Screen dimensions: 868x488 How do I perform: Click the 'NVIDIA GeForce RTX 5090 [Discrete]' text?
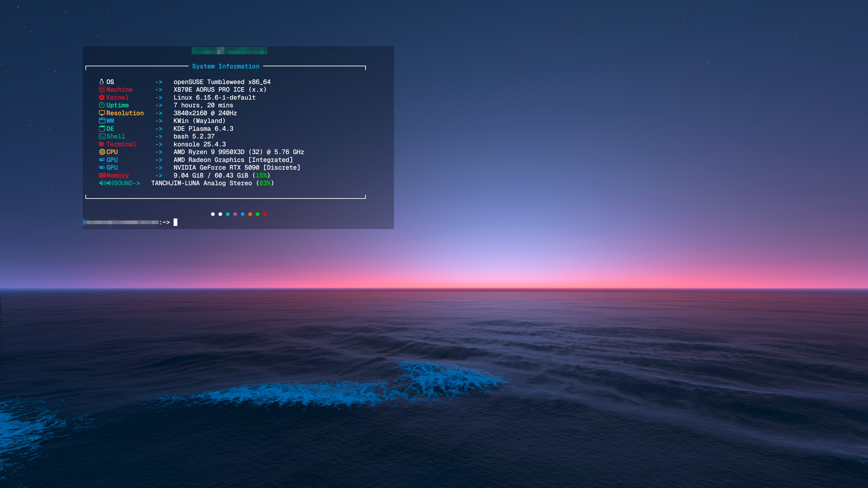237,167
